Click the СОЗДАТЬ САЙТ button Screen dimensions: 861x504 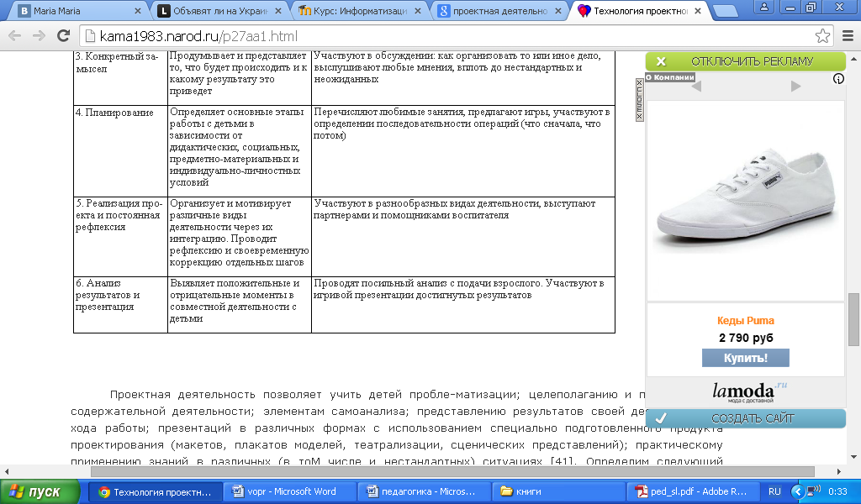[x=745, y=418]
